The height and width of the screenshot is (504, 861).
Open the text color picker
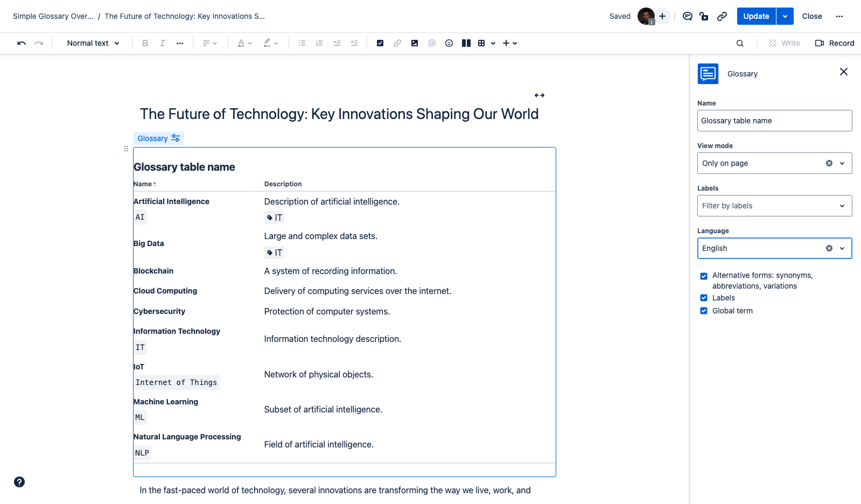[x=244, y=43]
